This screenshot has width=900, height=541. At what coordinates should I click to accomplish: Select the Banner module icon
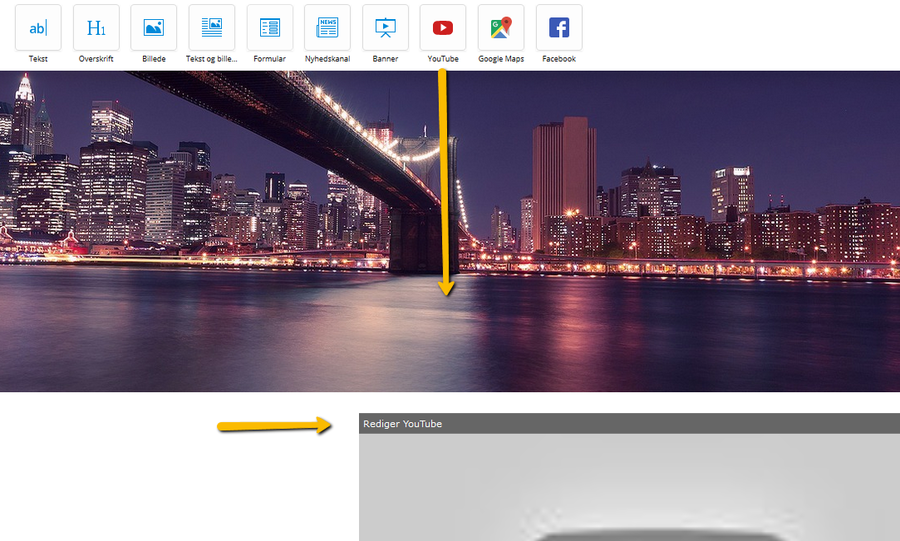pos(385,28)
